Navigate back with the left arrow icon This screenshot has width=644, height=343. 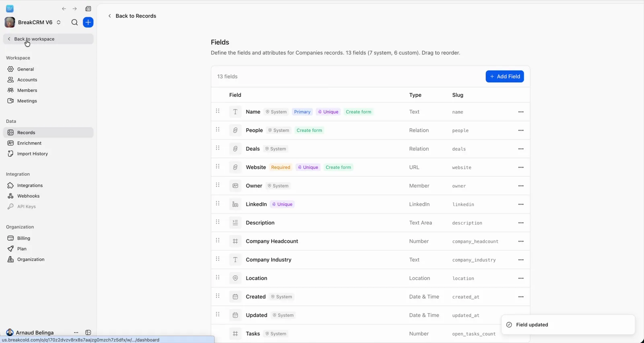coord(64,9)
